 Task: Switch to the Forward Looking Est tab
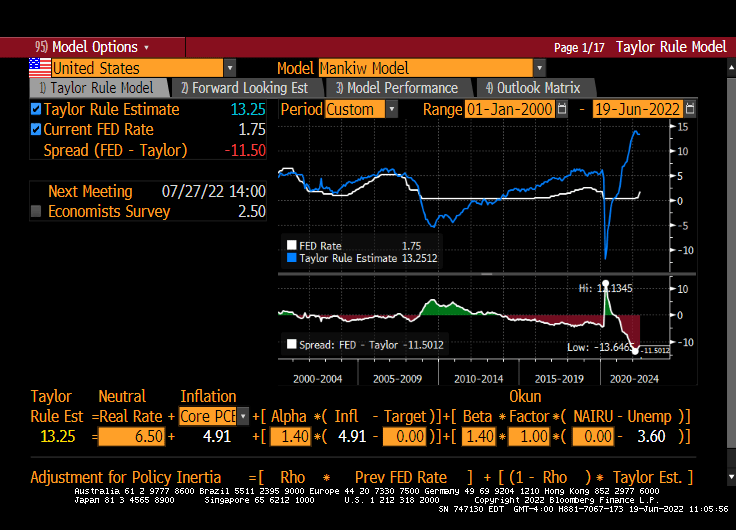coord(244,88)
